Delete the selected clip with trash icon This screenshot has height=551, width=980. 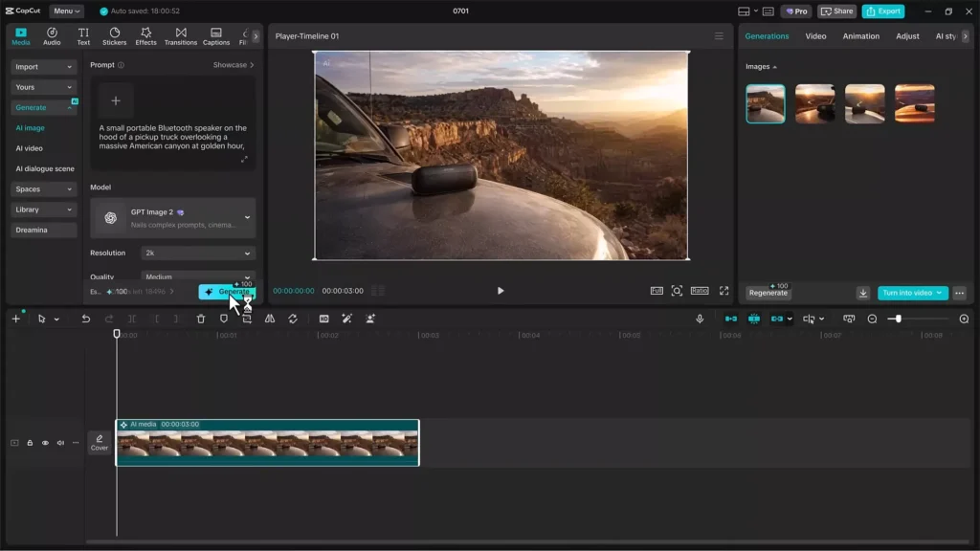(x=201, y=319)
